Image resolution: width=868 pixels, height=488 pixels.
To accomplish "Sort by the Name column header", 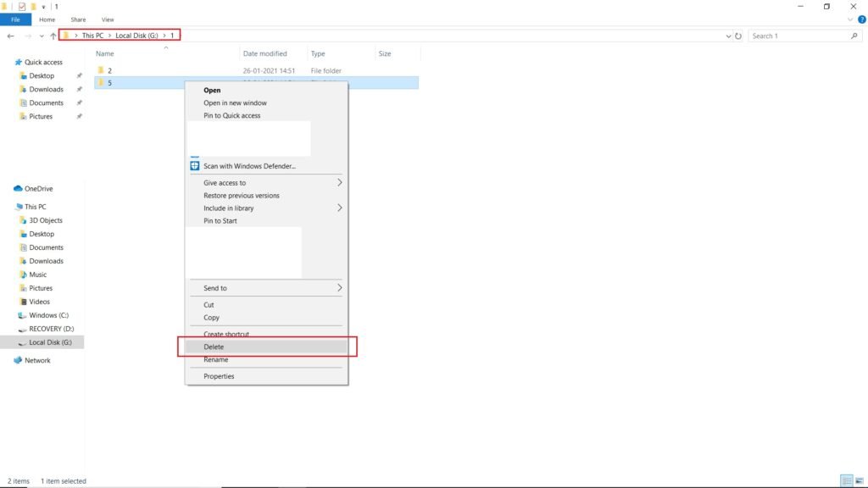I will (x=104, y=53).
